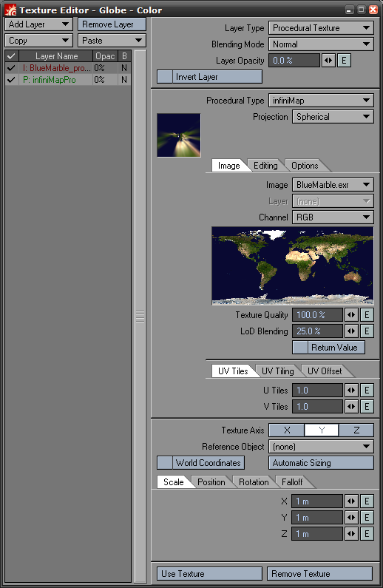Click the Scale Y arrows spinner button
This screenshot has height=588, width=383.
point(351,518)
